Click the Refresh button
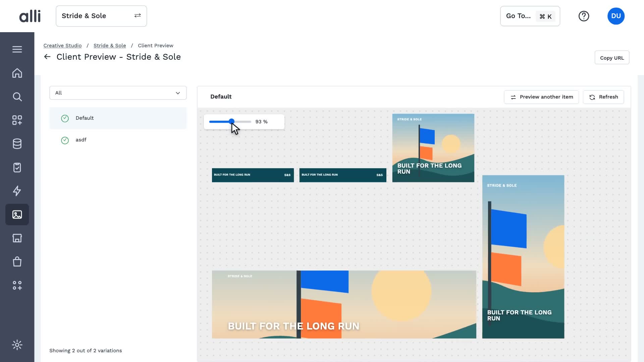Viewport: 644px width, 362px height. point(603,97)
